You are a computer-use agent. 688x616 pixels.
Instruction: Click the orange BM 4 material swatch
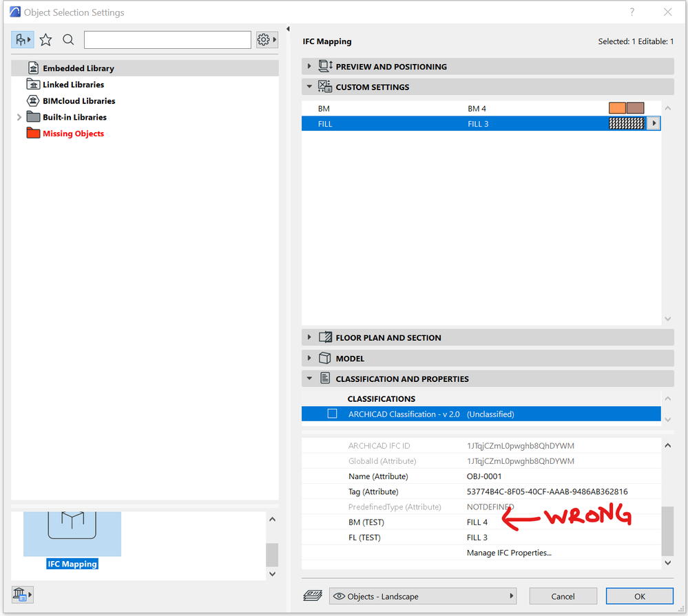point(617,108)
